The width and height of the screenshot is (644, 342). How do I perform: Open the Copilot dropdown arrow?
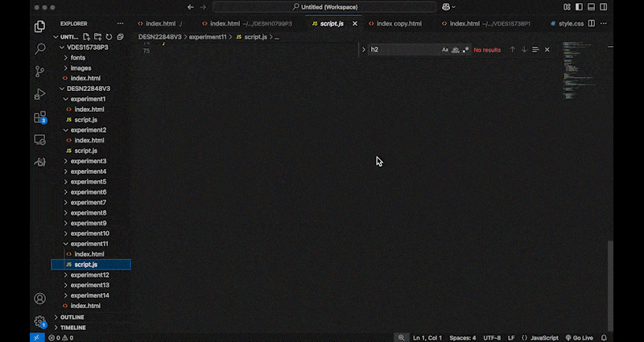click(454, 7)
